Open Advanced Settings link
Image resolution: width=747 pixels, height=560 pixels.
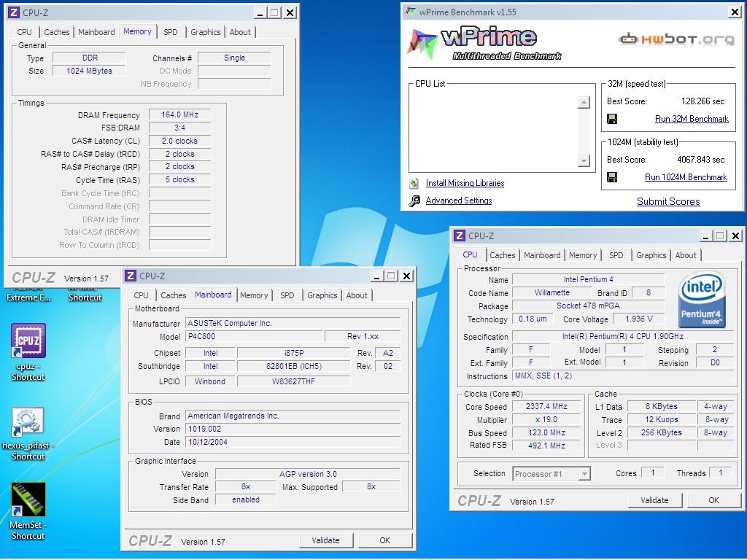coord(459,201)
